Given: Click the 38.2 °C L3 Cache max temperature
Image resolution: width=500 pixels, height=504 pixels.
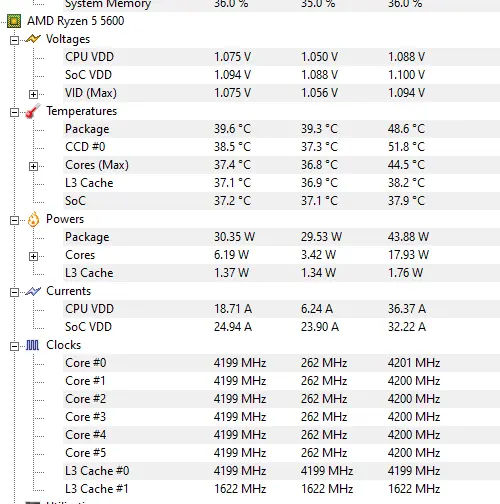Looking at the screenshot, I should pyautogui.click(x=406, y=183).
